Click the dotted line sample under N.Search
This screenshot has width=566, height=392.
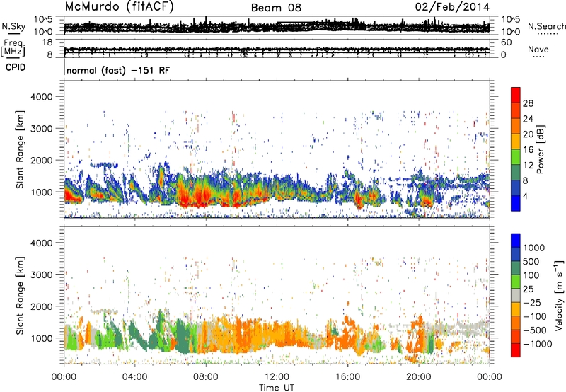(x=548, y=34)
